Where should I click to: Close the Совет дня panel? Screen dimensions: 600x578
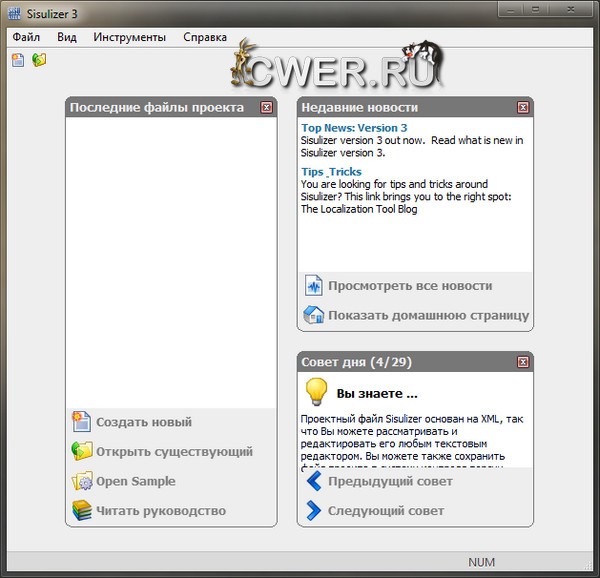point(523,362)
